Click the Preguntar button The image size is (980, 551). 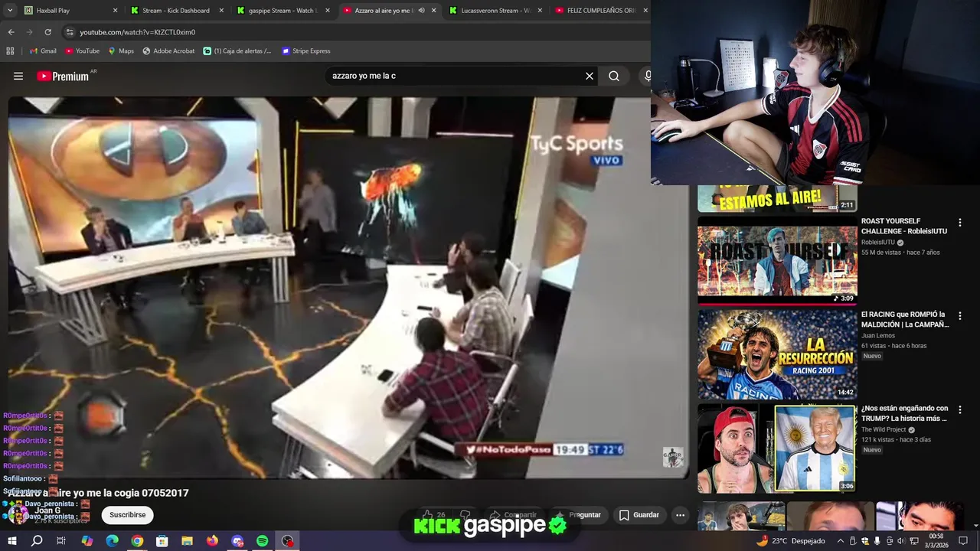coord(578,515)
